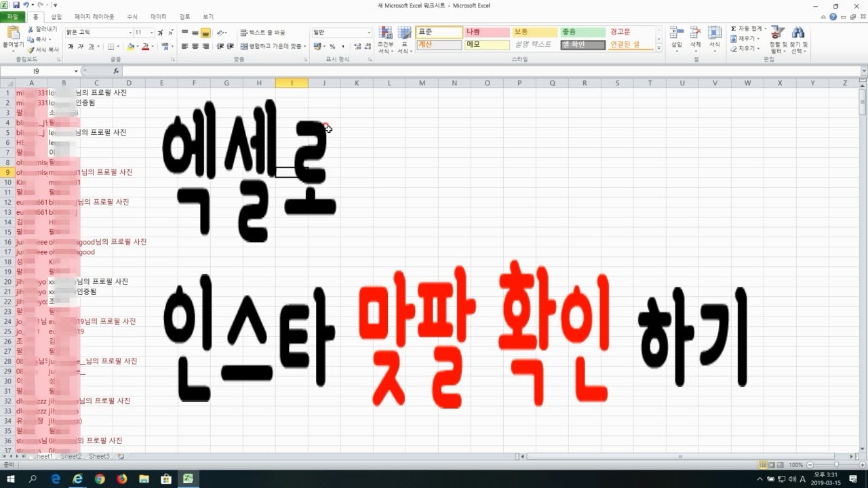The height and width of the screenshot is (488, 868).
Task: Switch to the Sheet2 worksheet tab
Action: pyautogui.click(x=71, y=457)
